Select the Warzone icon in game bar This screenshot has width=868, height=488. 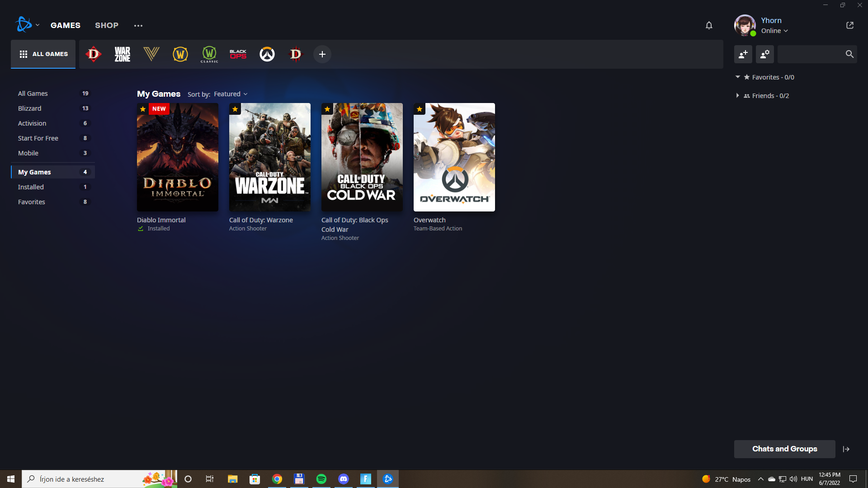pyautogui.click(x=123, y=54)
